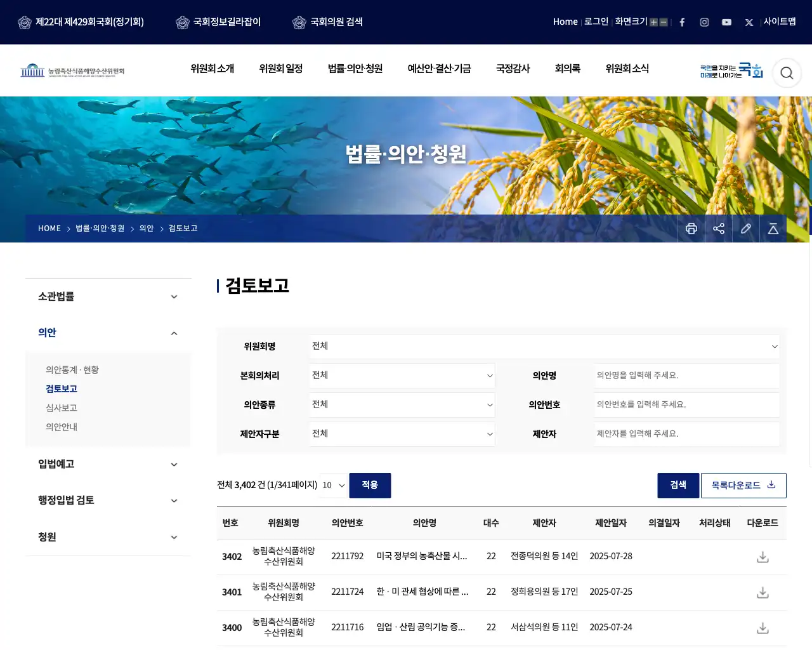Click the 의안명 input field

[x=687, y=376]
